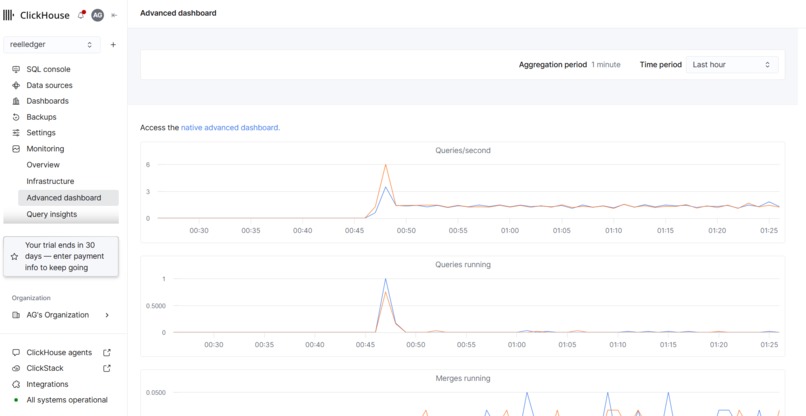Screen dimensions: 806x416
Task: Open Query insights
Action: click(51, 214)
